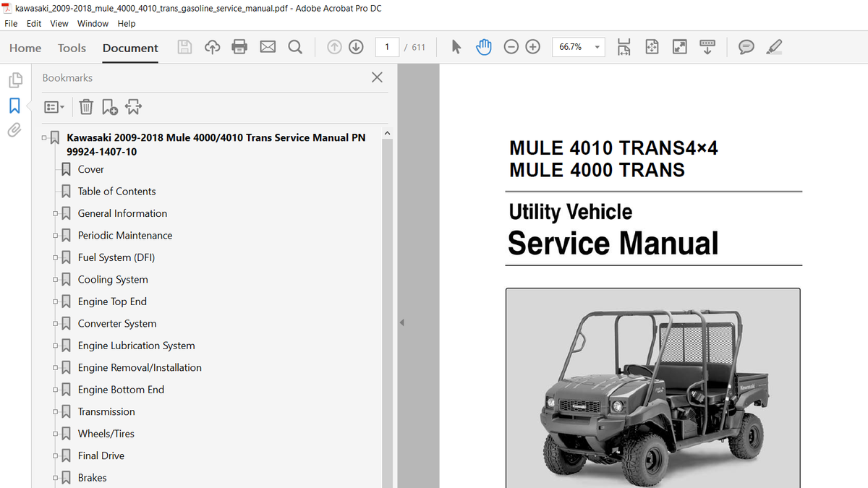This screenshot has width=868, height=488.
Task: Select the Document tab
Action: [130, 48]
